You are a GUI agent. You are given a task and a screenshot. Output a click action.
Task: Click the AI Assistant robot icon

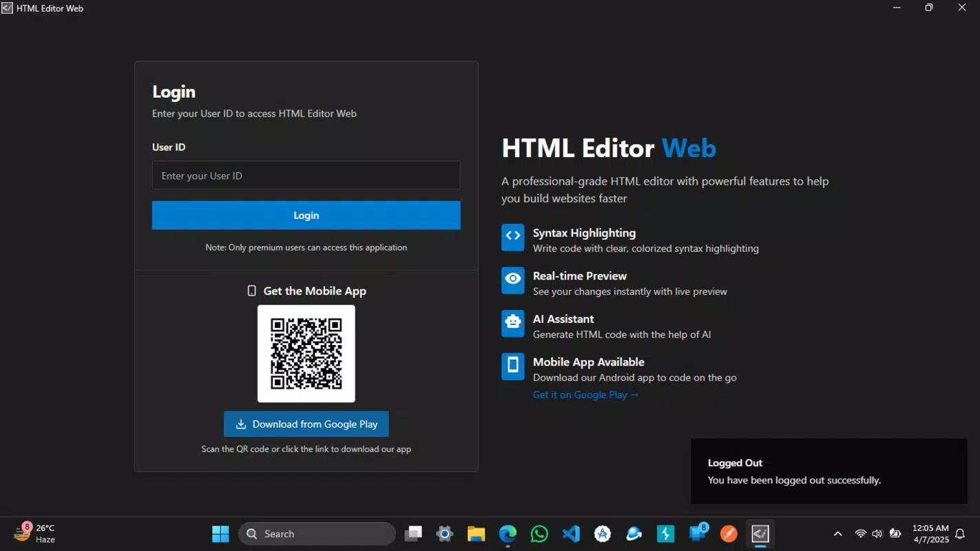[x=513, y=323]
